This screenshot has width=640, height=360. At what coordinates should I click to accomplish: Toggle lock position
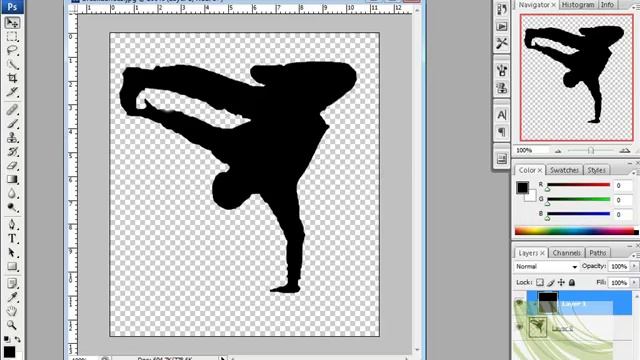pyautogui.click(x=562, y=282)
